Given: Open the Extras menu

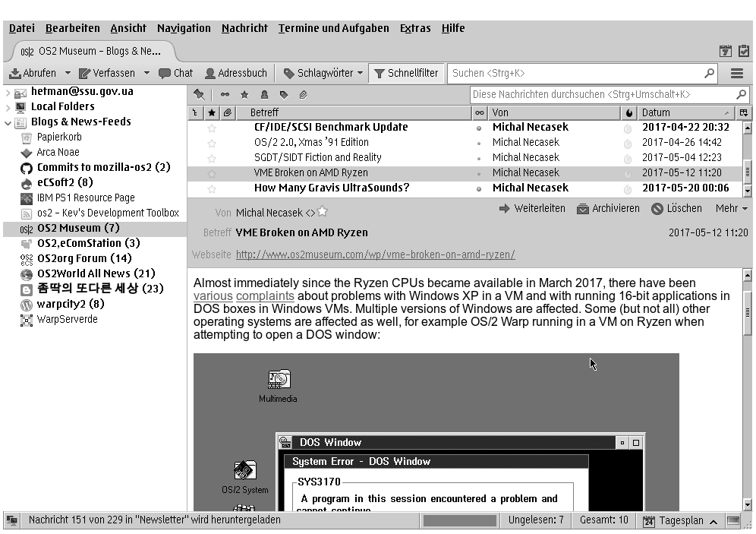Looking at the screenshot, I should (x=415, y=28).
